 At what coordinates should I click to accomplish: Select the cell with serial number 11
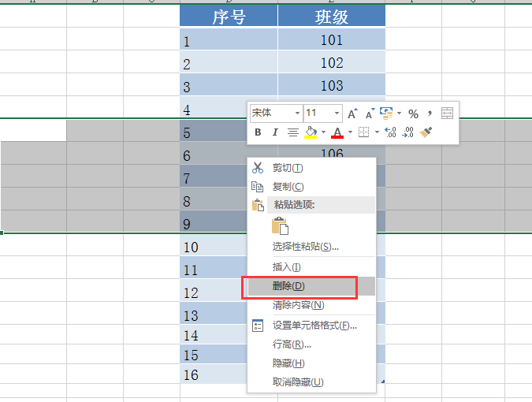pyautogui.click(x=214, y=267)
